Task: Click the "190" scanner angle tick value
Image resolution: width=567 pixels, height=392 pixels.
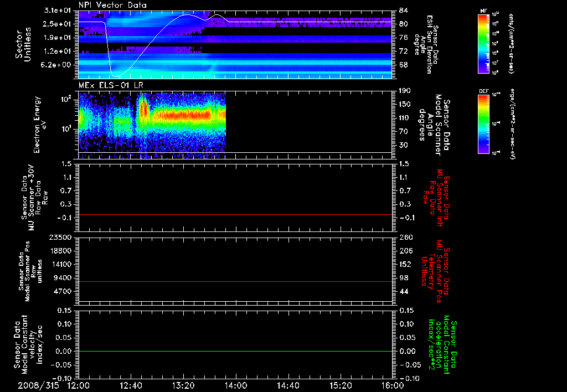Action: (406, 91)
